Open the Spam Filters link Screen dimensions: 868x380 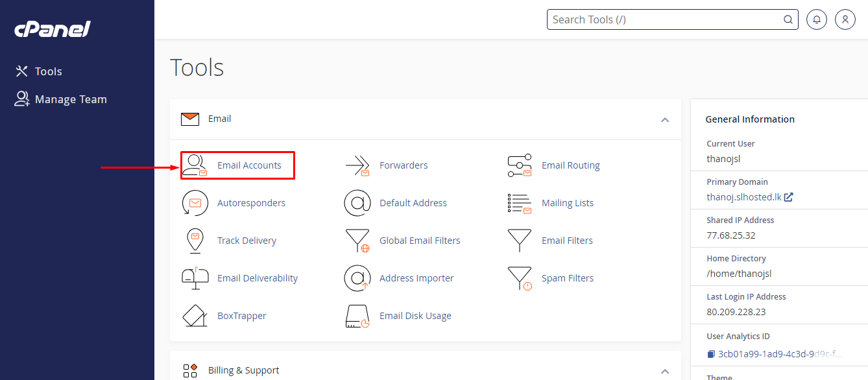(x=567, y=278)
